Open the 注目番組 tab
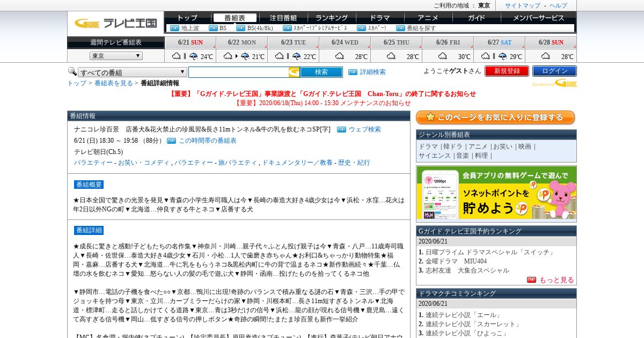644x338 pixels. (x=283, y=18)
